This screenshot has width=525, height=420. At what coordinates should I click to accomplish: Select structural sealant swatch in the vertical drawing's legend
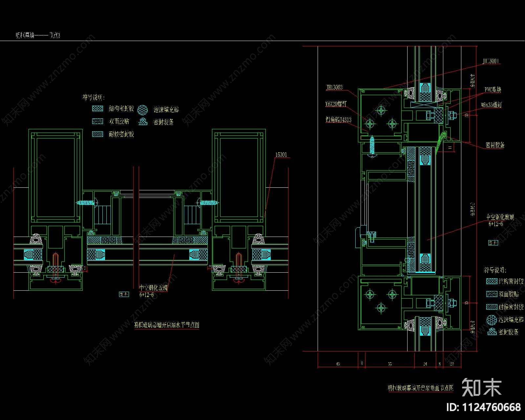click(x=491, y=281)
